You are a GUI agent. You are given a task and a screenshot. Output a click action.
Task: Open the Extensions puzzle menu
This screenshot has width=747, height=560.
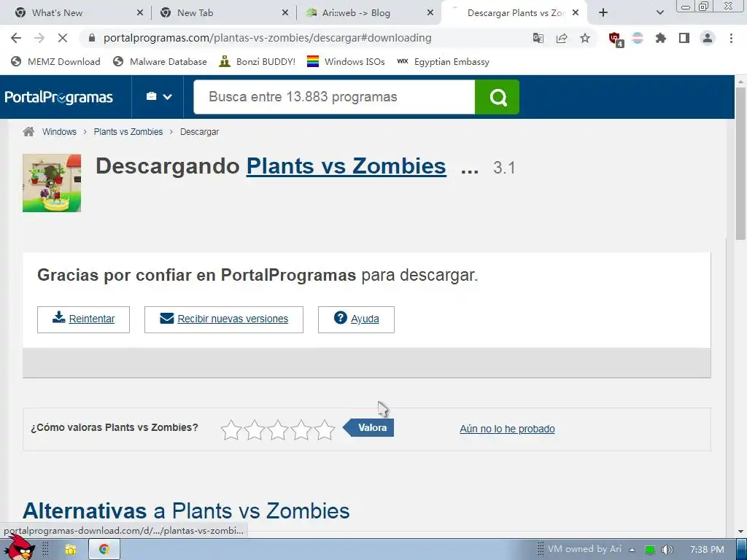coord(661,38)
